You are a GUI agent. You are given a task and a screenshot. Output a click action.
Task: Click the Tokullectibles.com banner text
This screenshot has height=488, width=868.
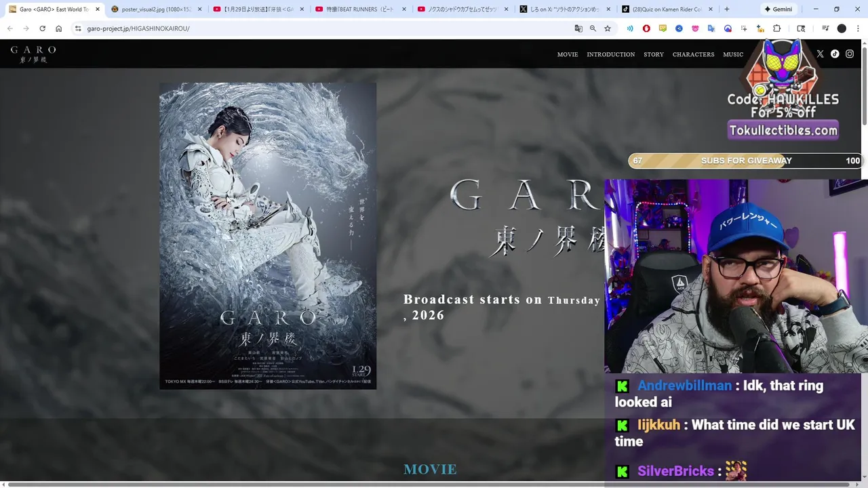pyautogui.click(x=783, y=130)
